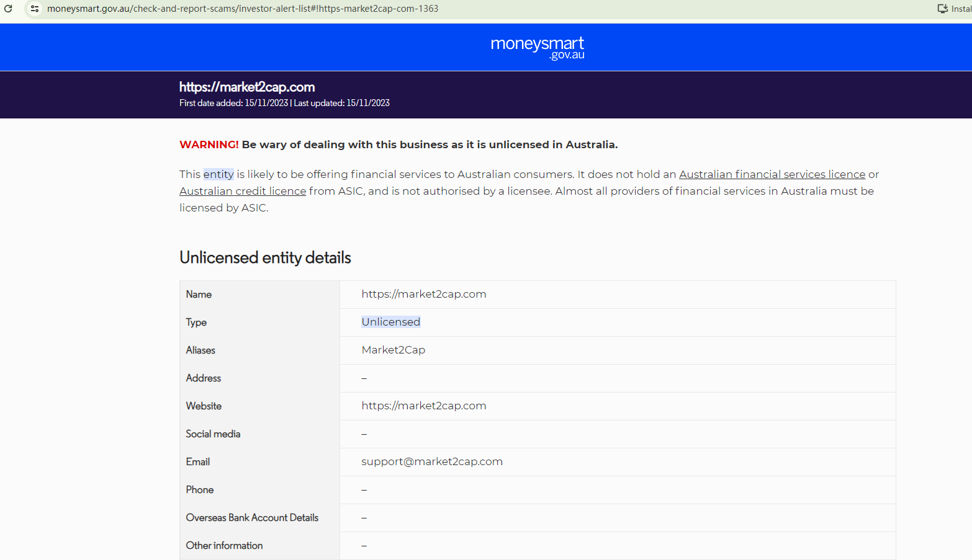Click the red WARNING! text
The width and height of the screenshot is (972, 560).
209,144
